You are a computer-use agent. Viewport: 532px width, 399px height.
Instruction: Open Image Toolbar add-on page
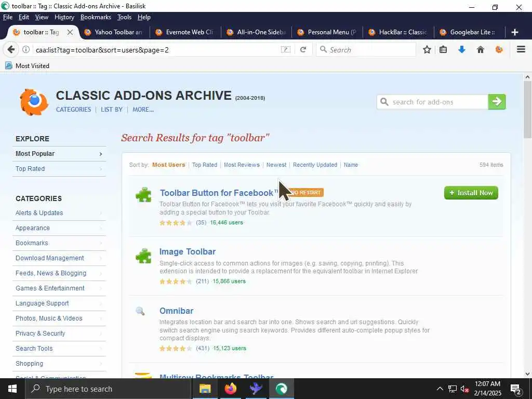click(187, 252)
